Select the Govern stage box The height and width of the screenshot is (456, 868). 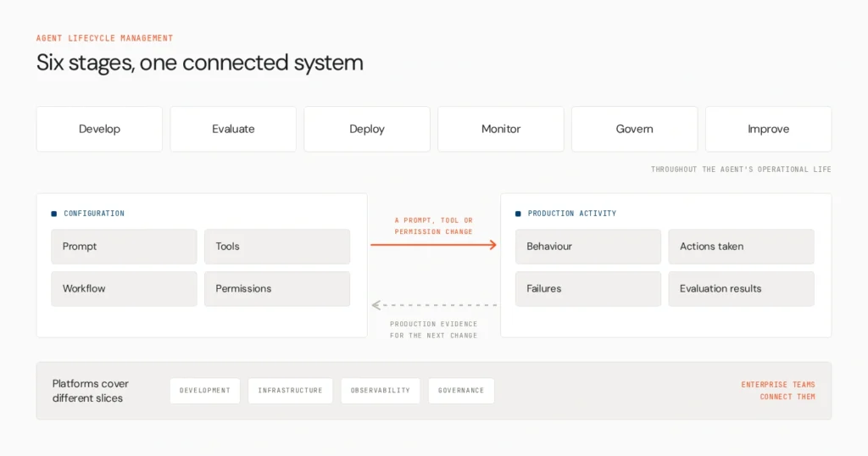(x=634, y=129)
